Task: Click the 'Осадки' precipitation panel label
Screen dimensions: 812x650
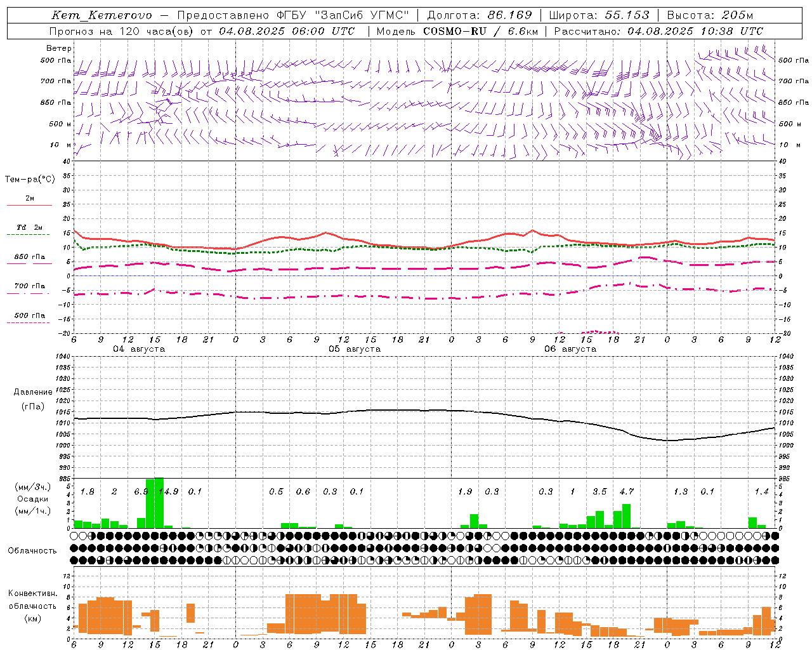Action: pyautogui.click(x=33, y=499)
